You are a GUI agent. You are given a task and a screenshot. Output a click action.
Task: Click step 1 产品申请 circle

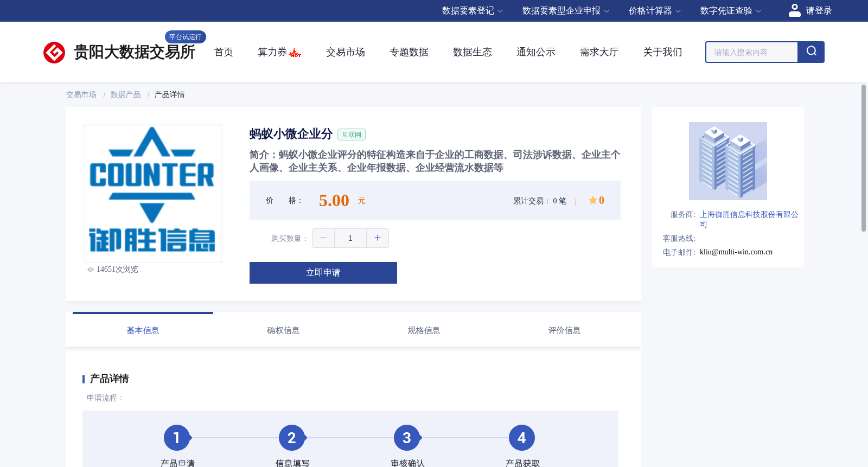pos(177,438)
